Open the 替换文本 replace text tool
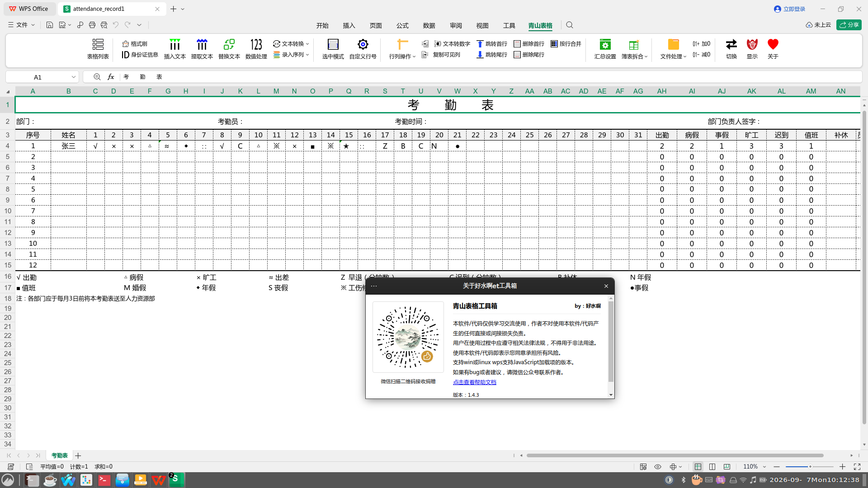868x488 pixels. [x=229, y=49]
